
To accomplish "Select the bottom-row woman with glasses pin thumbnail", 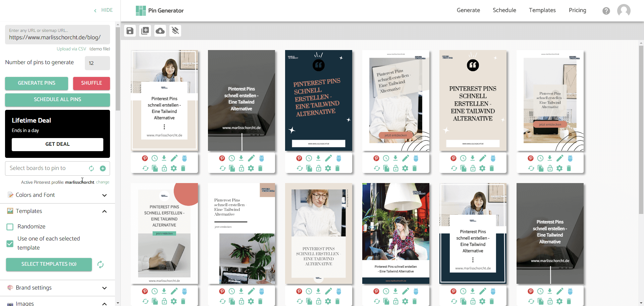I will pos(319,233).
